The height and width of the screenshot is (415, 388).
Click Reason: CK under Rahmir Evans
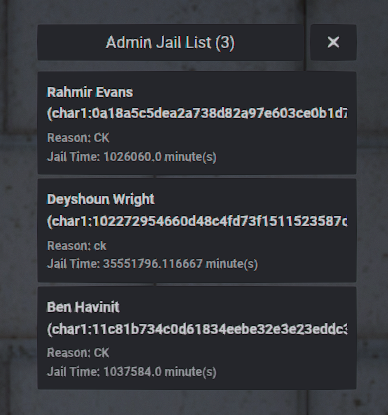click(x=78, y=138)
